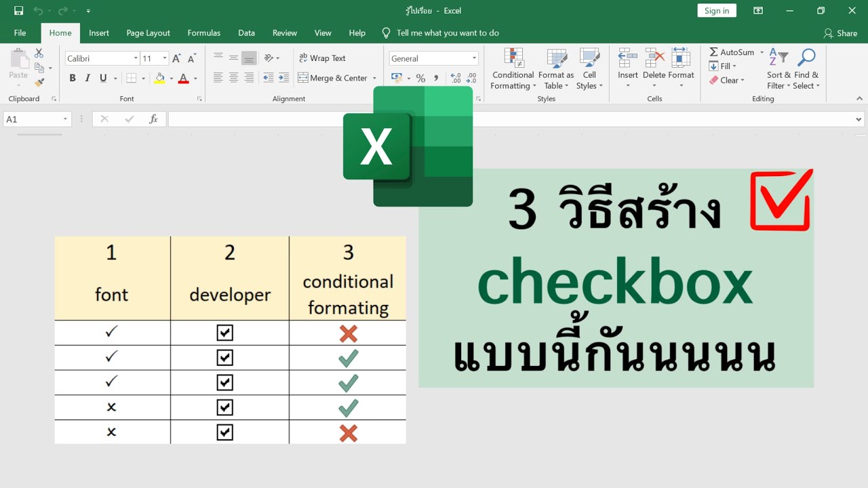868x488 pixels.
Task: Open Format as Table gallery
Action: point(556,69)
